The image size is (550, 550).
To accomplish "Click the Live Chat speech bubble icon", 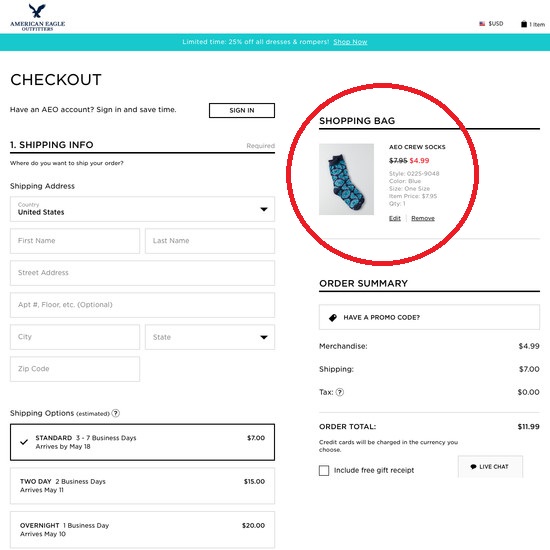I will (473, 467).
